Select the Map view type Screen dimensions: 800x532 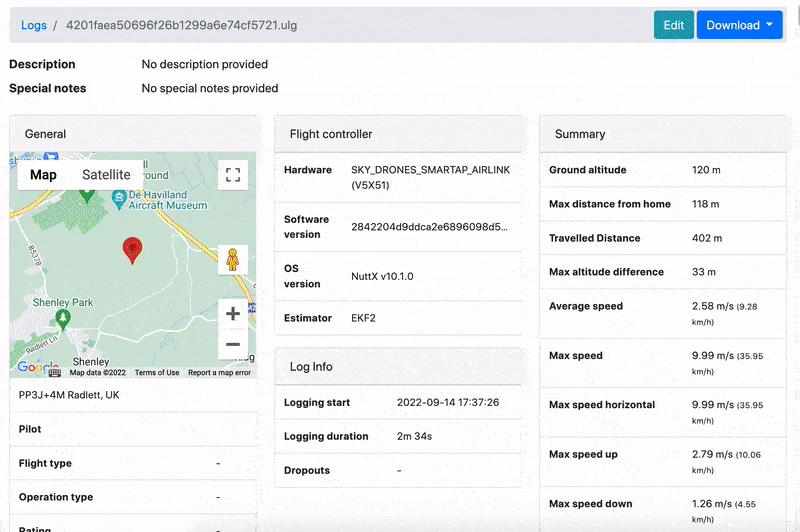(x=43, y=175)
